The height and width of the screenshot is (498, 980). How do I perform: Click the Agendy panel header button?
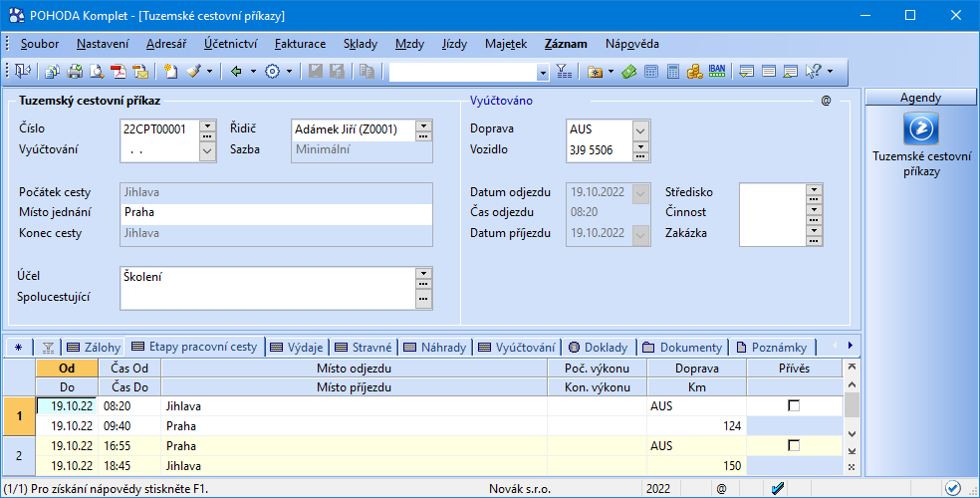[x=920, y=98]
